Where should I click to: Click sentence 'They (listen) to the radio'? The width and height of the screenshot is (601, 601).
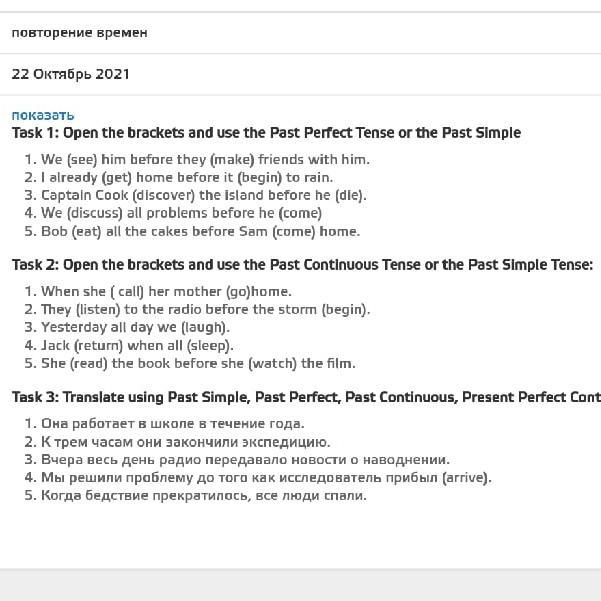[205, 309]
